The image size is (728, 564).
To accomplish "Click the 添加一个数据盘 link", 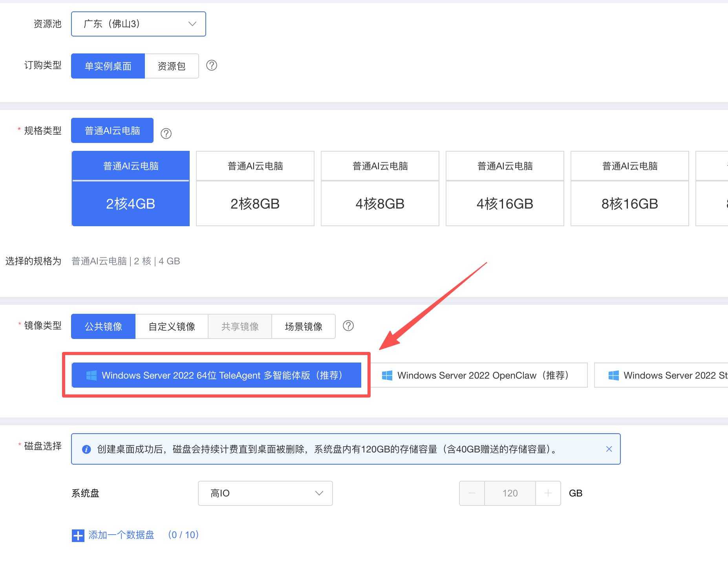I will (121, 535).
